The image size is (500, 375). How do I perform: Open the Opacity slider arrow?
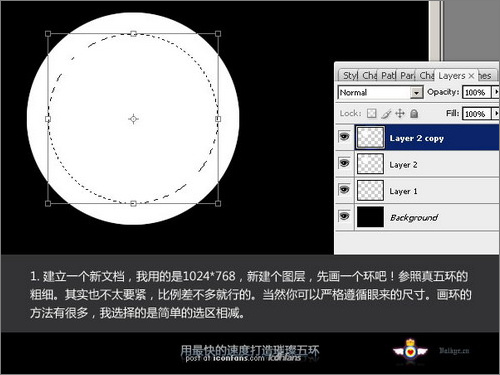(x=496, y=92)
